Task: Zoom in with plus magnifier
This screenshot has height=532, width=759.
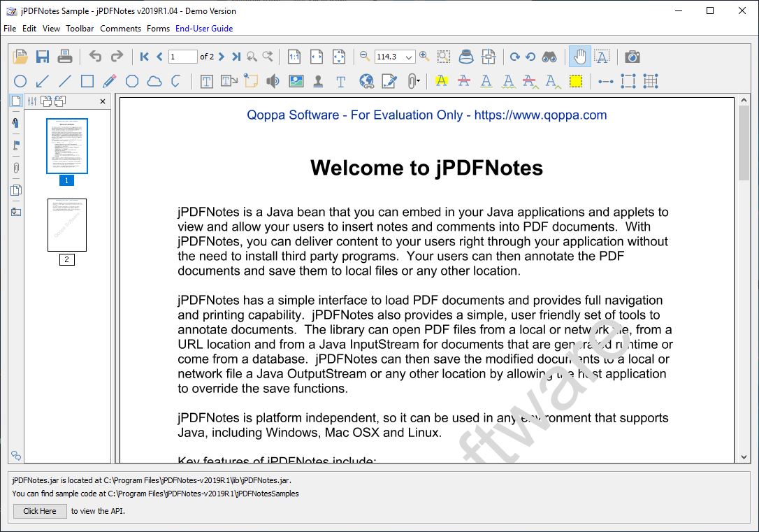Action: [424, 56]
